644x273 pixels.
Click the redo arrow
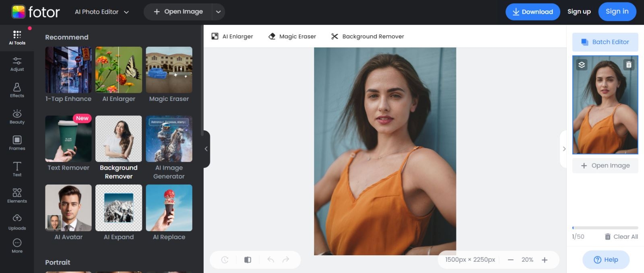point(286,260)
